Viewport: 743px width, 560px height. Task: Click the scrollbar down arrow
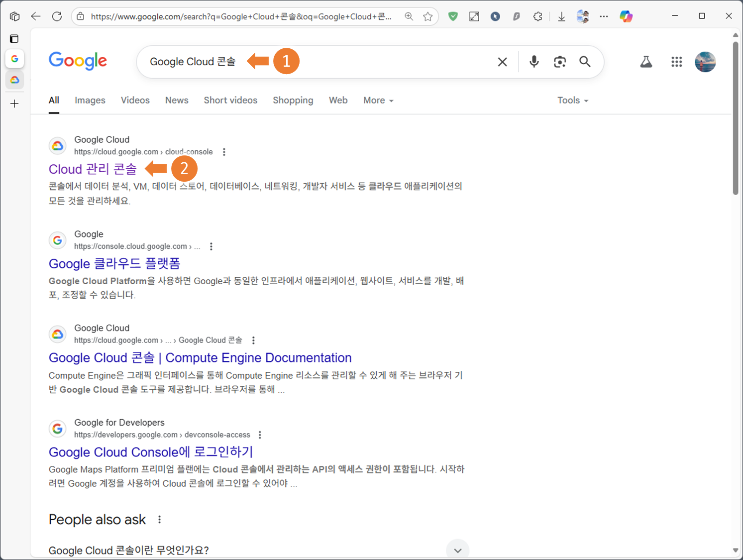(736, 550)
